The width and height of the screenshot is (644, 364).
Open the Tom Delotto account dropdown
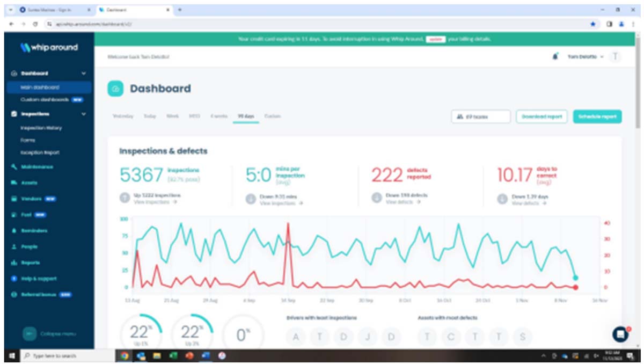pyautogui.click(x=586, y=56)
